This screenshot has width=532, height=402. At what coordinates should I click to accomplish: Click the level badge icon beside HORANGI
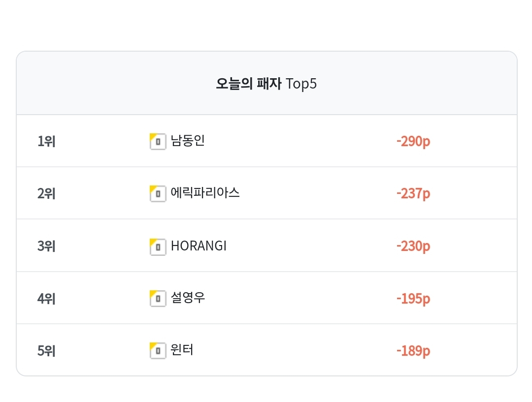tap(158, 247)
